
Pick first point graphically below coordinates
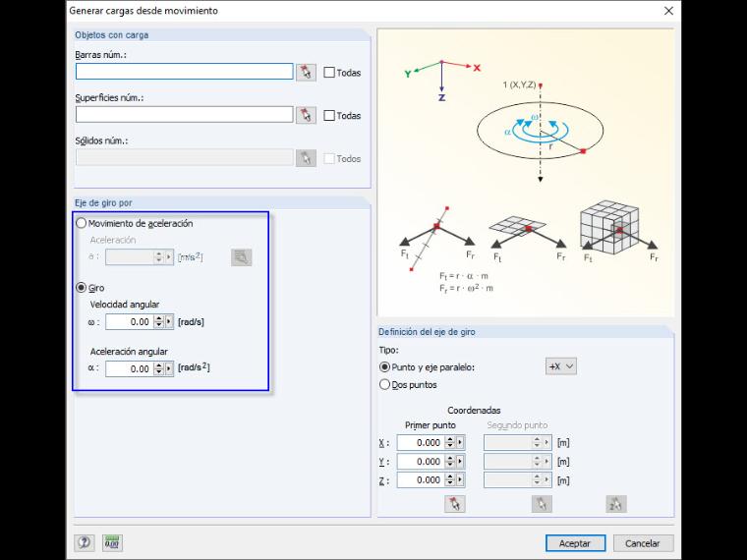click(x=454, y=504)
